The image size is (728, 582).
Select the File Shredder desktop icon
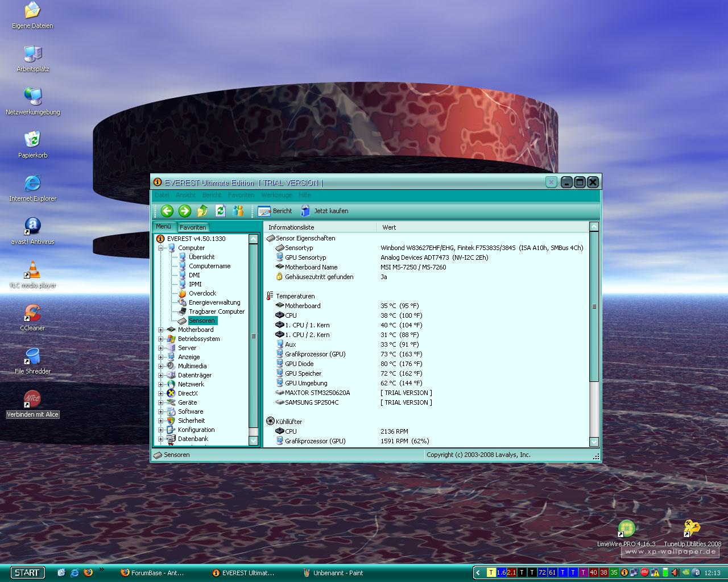(32, 361)
